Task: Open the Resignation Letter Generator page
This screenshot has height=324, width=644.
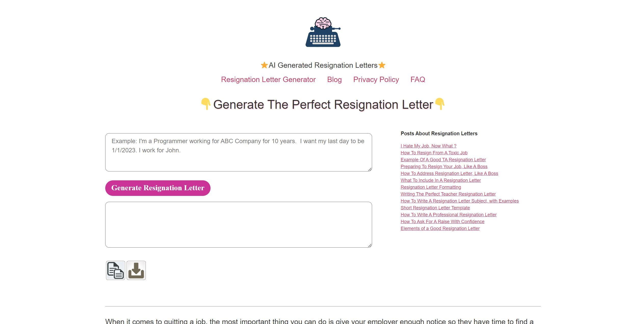Action: (x=268, y=79)
